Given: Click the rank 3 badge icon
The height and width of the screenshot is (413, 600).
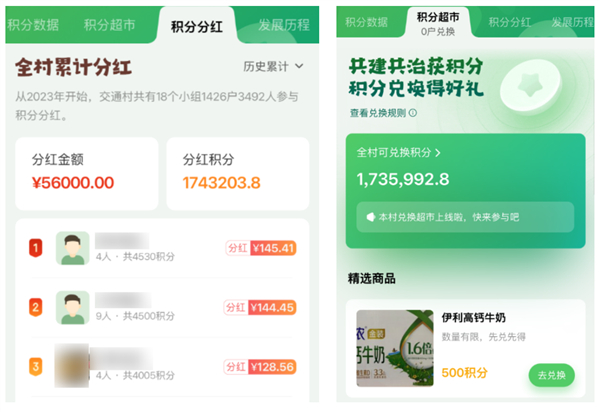Looking at the screenshot, I should pos(35,366).
